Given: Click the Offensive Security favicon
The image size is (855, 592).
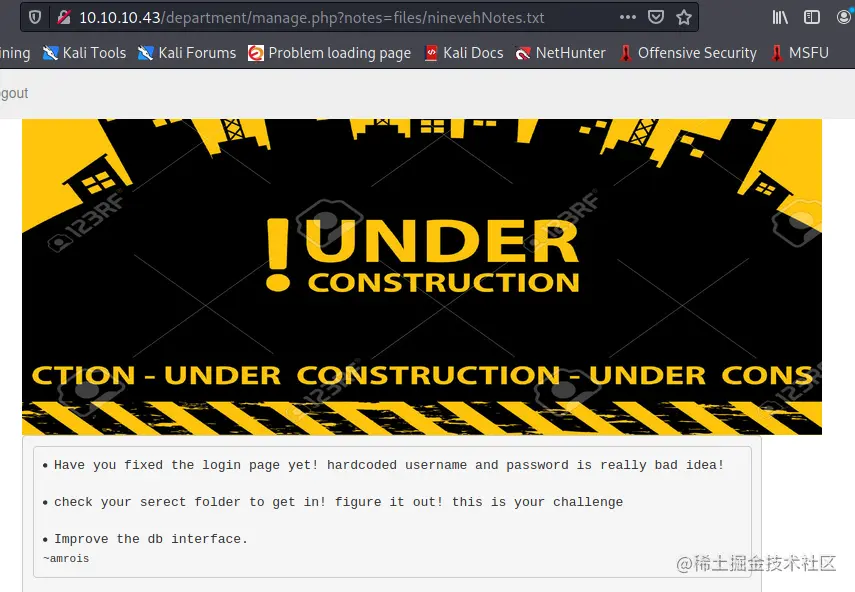Looking at the screenshot, I should (x=626, y=53).
